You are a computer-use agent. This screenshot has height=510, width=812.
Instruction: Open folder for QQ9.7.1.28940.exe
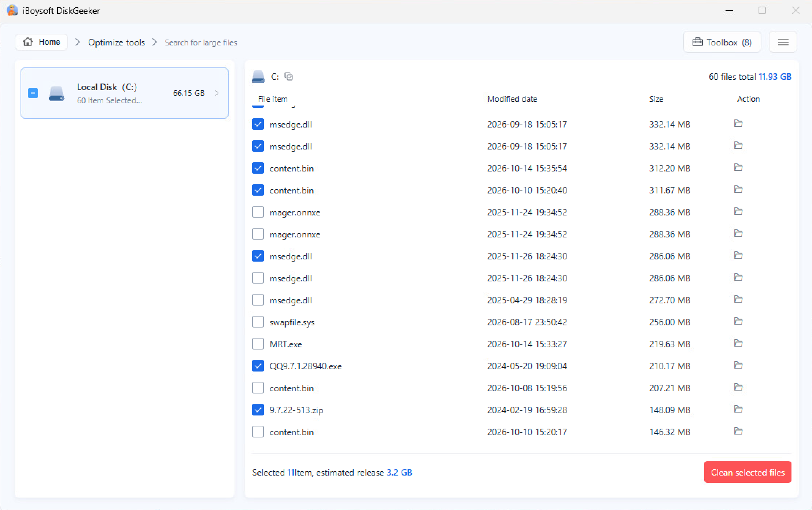(738, 365)
